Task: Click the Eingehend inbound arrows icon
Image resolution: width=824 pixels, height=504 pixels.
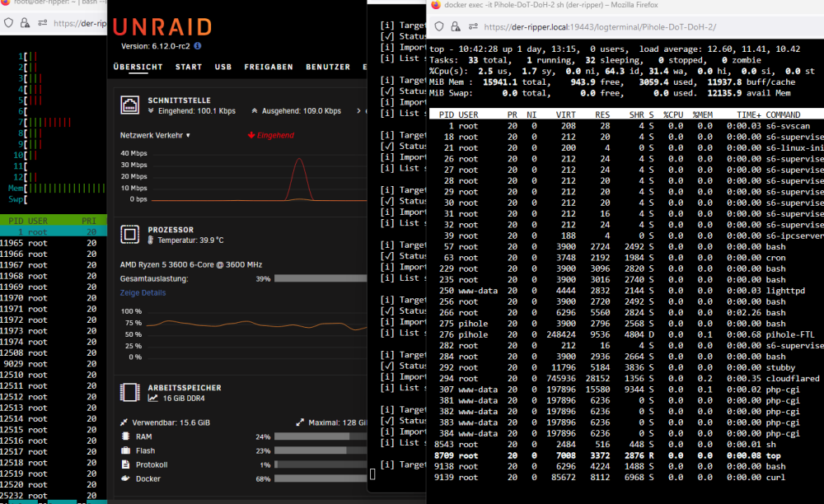Action: click(x=151, y=111)
